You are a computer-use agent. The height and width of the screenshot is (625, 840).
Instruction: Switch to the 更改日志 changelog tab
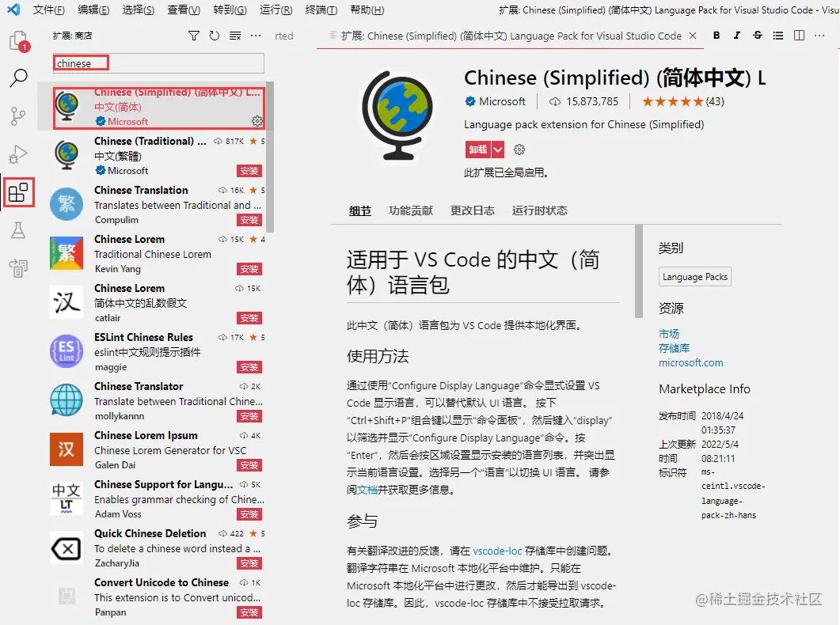pos(473,210)
